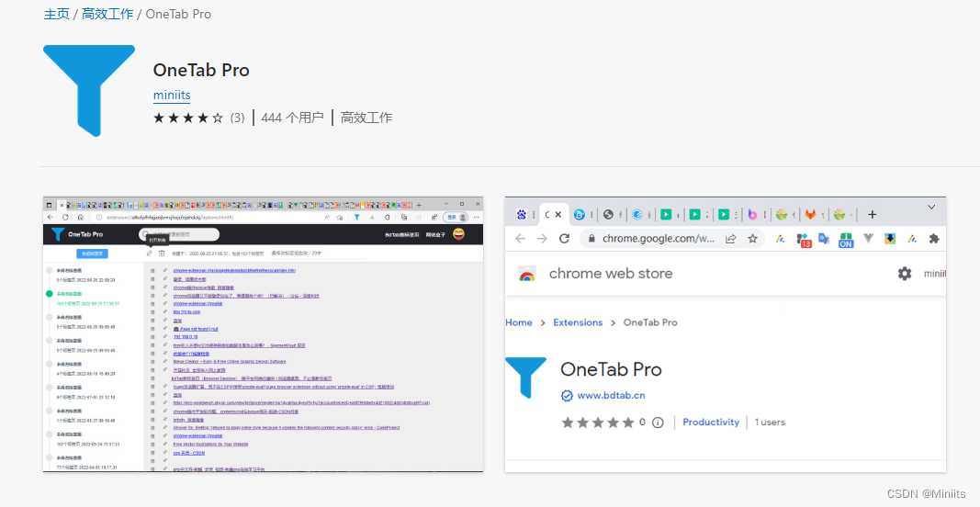Open the Mega Creator saved link

point(230,361)
